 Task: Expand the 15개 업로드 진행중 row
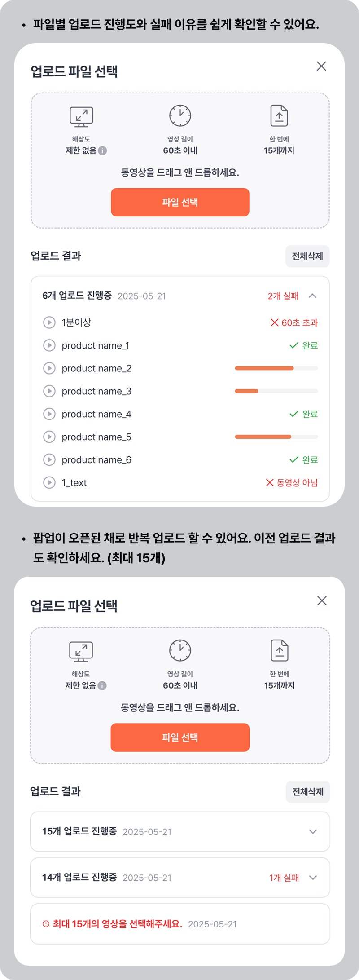point(313,832)
